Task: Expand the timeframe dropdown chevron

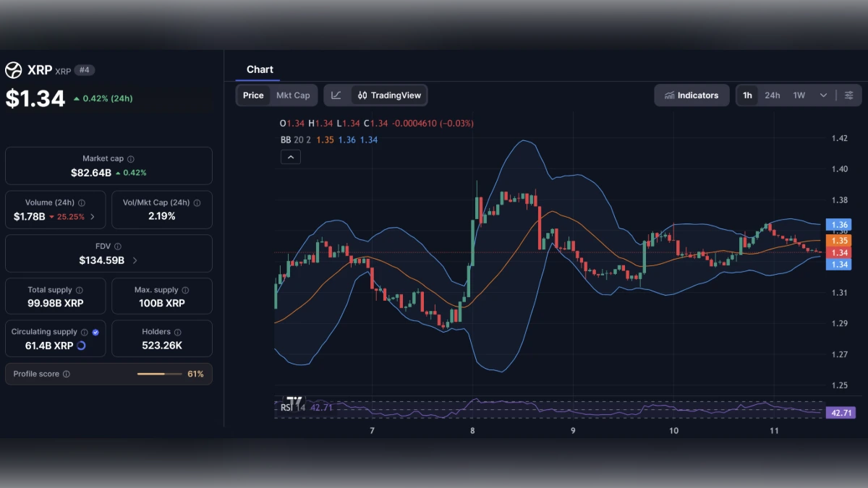Action: tap(823, 95)
